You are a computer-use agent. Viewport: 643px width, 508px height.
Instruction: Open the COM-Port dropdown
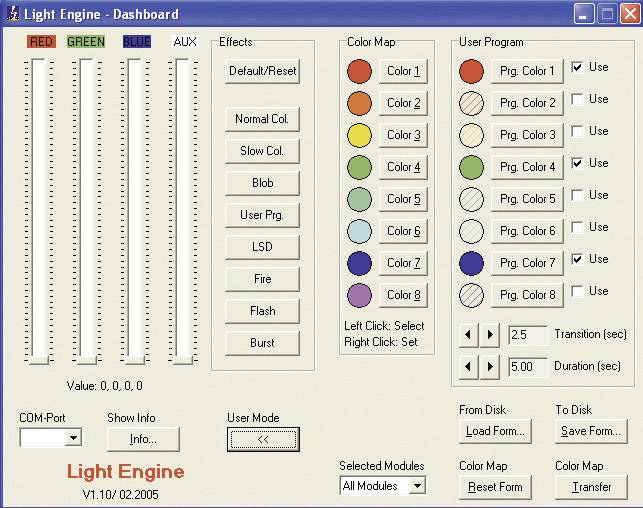coord(72,438)
